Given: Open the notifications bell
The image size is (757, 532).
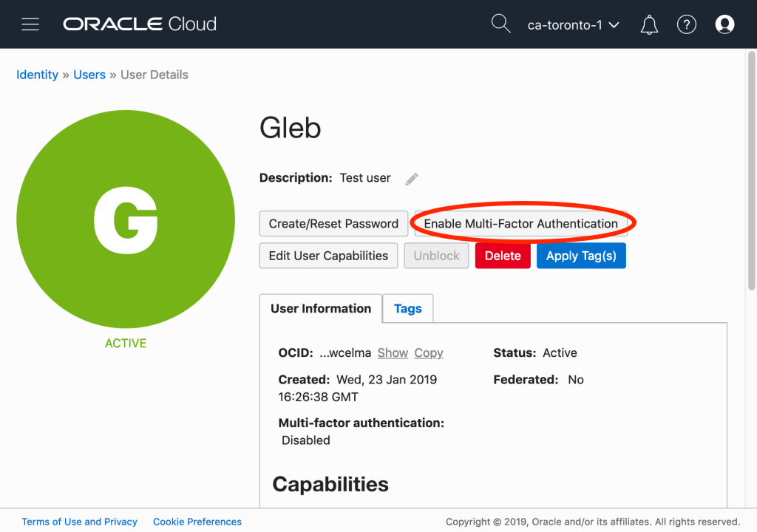Looking at the screenshot, I should click(649, 24).
